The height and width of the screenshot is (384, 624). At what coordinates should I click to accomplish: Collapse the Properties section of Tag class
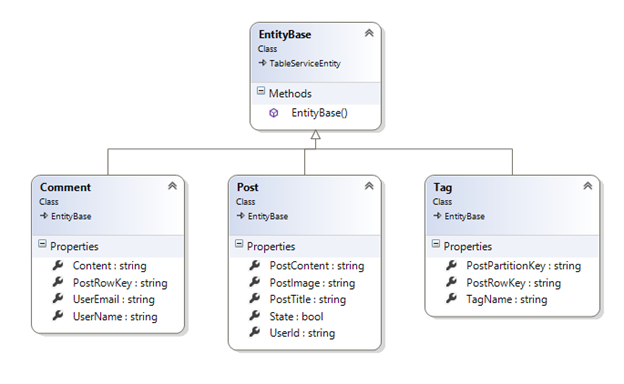tap(436, 244)
